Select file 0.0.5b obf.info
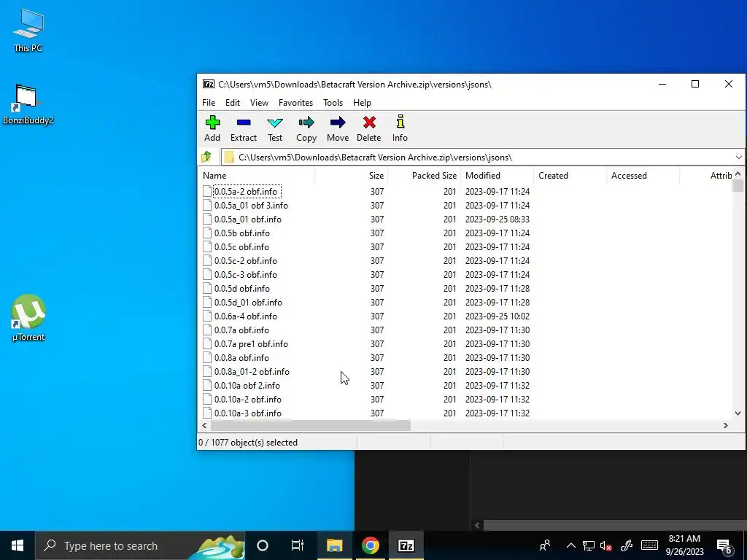This screenshot has width=747, height=560. pyautogui.click(x=242, y=233)
